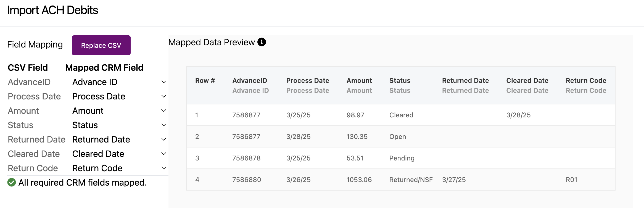This screenshot has width=644, height=211.
Task: Click the Process Date CSV field label
Action: coord(34,96)
